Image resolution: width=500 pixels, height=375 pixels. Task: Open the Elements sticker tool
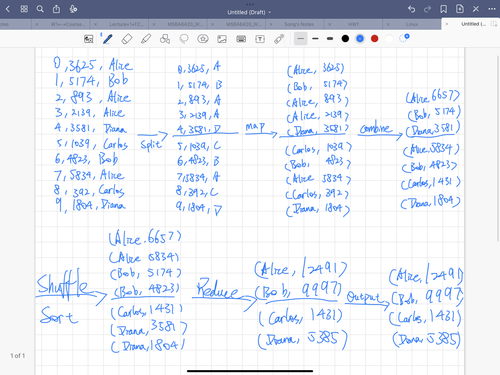pyautogui.click(x=203, y=39)
